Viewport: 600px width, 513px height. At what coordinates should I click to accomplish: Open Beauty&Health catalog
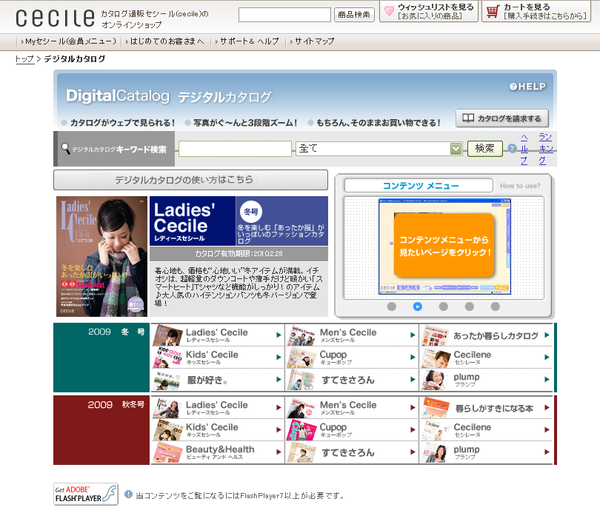(217, 452)
